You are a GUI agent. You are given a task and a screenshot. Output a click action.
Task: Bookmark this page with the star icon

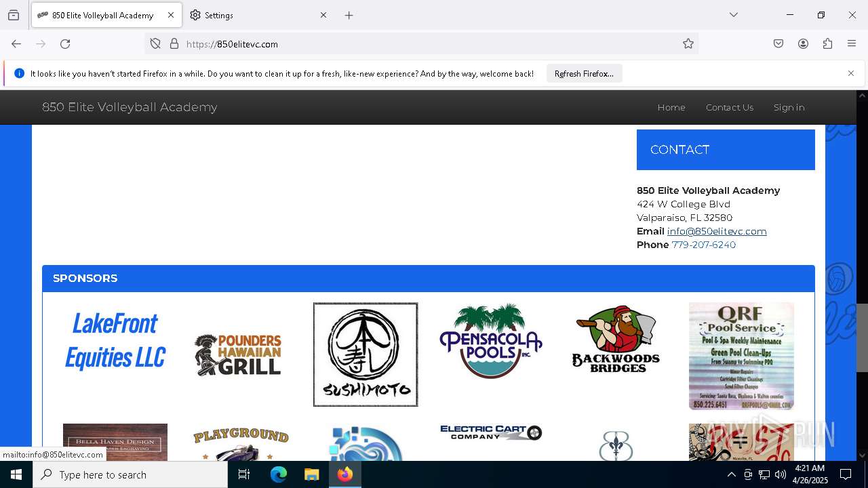point(688,44)
